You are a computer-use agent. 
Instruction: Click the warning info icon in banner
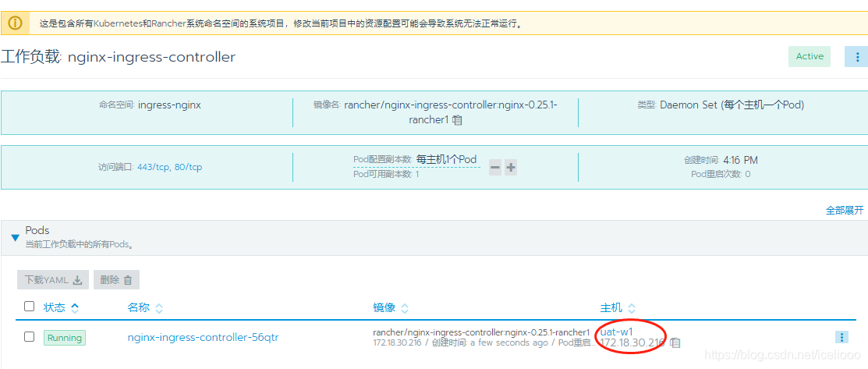[16, 23]
